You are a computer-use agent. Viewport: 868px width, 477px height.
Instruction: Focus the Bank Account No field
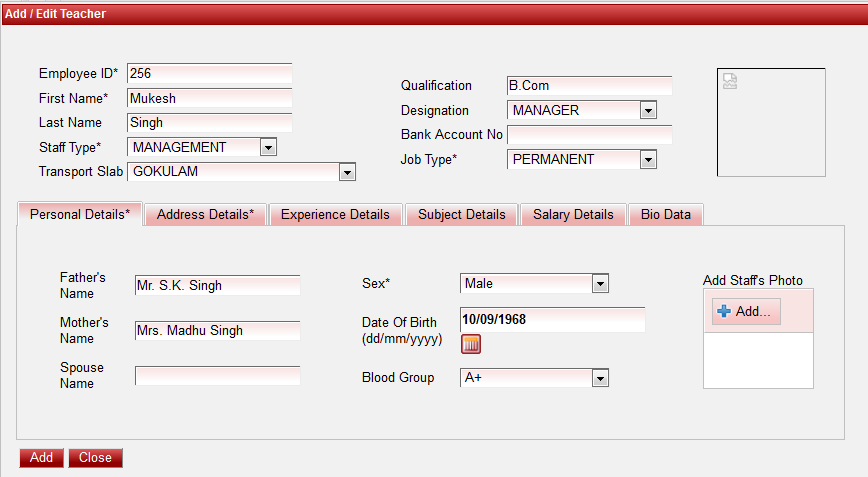pyautogui.click(x=589, y=135)
